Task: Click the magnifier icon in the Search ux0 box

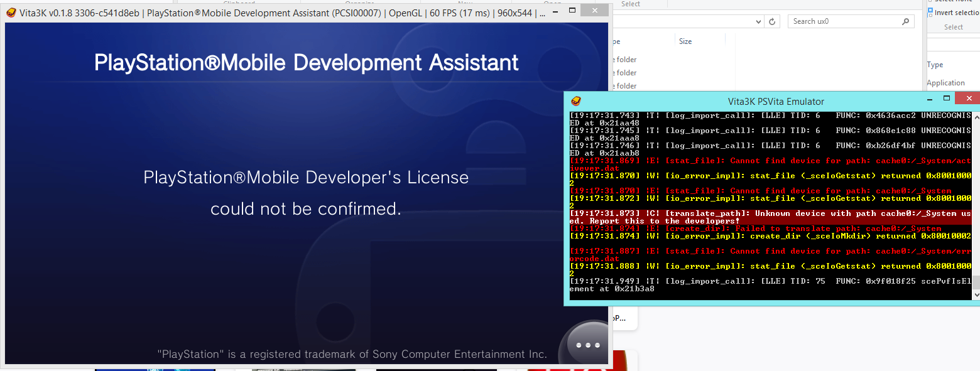Action: pyautogui.click(x=905, y=21)
